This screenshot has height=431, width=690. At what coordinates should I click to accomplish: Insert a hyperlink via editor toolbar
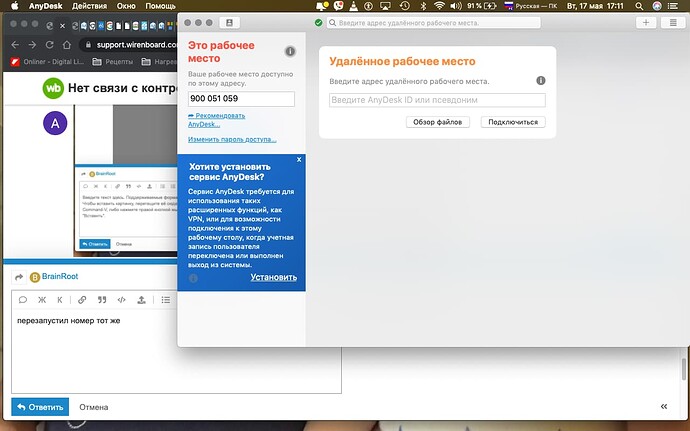[x=82, y=300]
